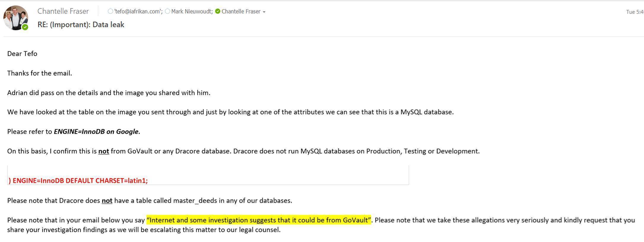
Task: Open the Chantelle Fraser recipient contact
Action: 241,11
